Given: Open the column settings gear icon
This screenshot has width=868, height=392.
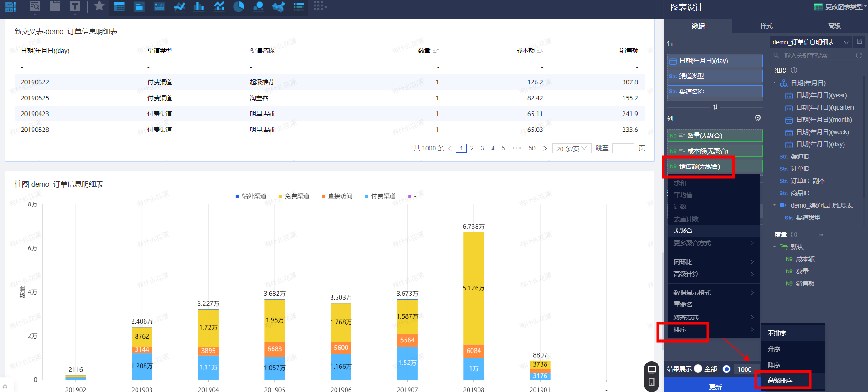Looking at the screenshot, I should 757,118.
